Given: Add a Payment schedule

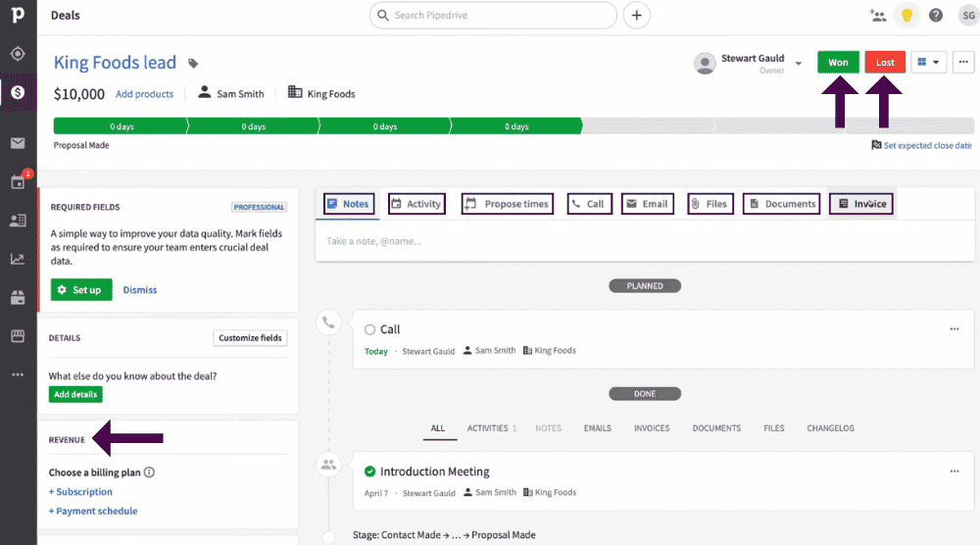Looking at the screenshot, I should tap(93, 512).
